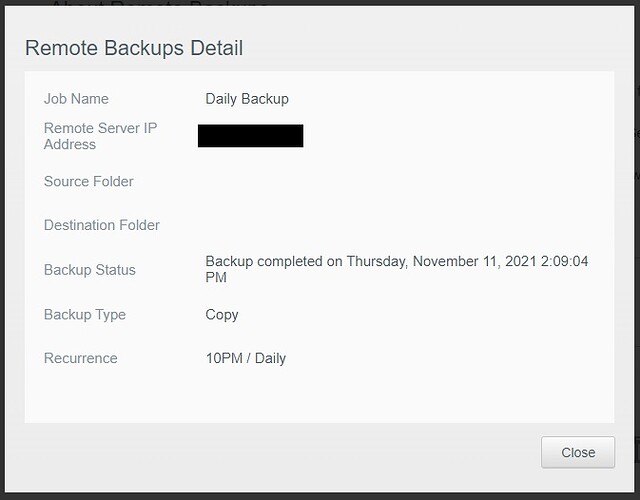This screenshot has height=500, width=640.
Task: Click the Backup Type label
Action: (85, 314)
